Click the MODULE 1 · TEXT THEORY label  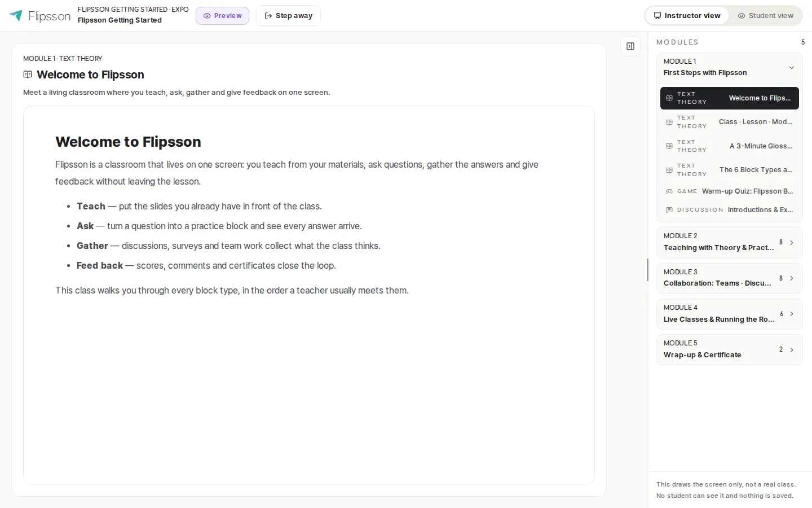(x=63, y=59)
